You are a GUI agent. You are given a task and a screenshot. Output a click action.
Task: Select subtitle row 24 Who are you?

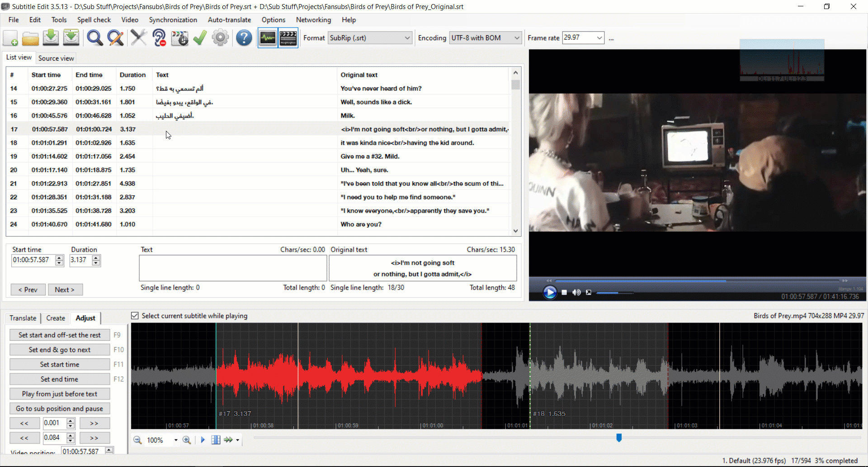coord(258,224)
